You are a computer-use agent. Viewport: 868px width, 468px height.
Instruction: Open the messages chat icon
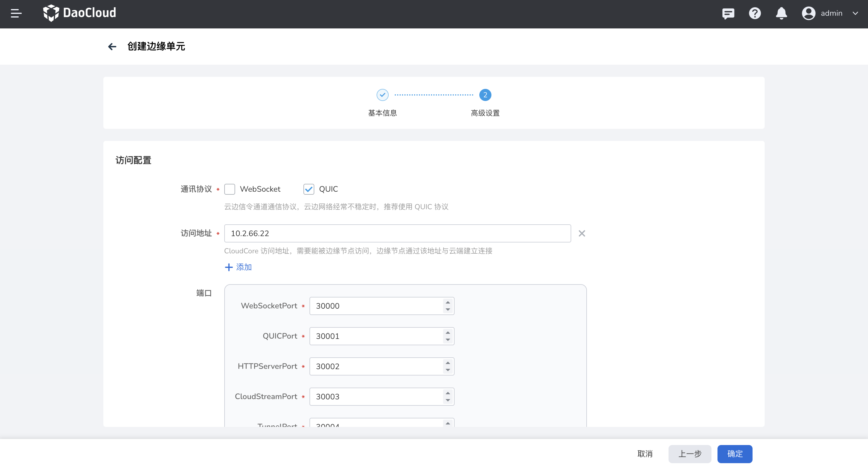728,14
